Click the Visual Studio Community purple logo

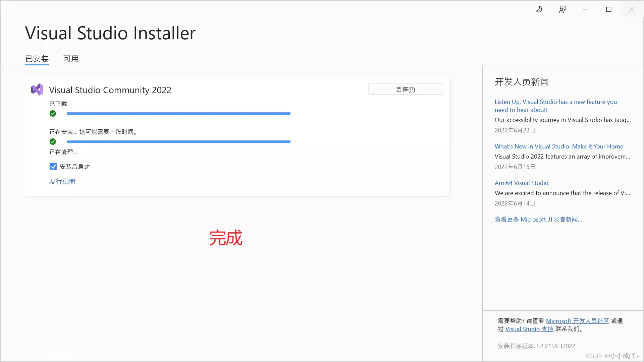(37, 89)
